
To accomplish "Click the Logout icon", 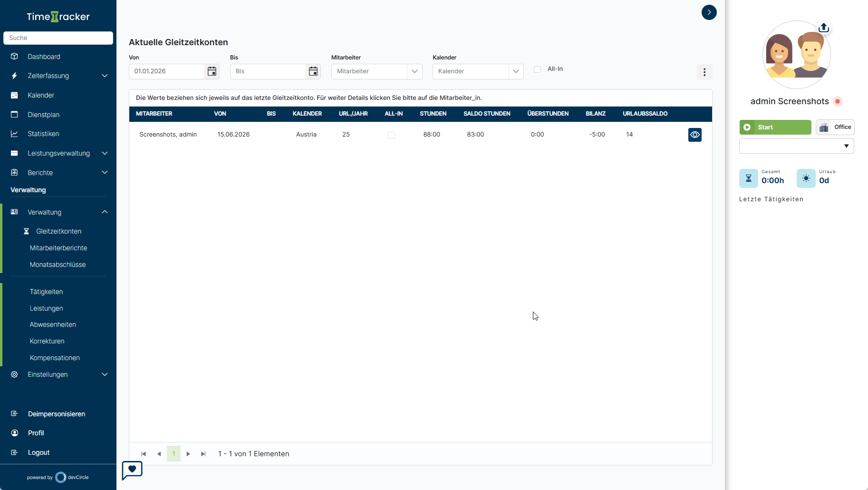I will coord(14,452).
